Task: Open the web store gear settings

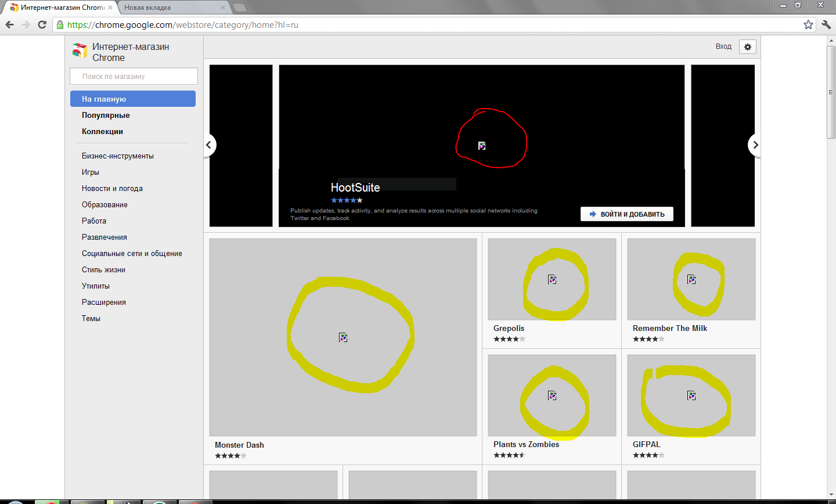Action: click(x=748, y=47)
